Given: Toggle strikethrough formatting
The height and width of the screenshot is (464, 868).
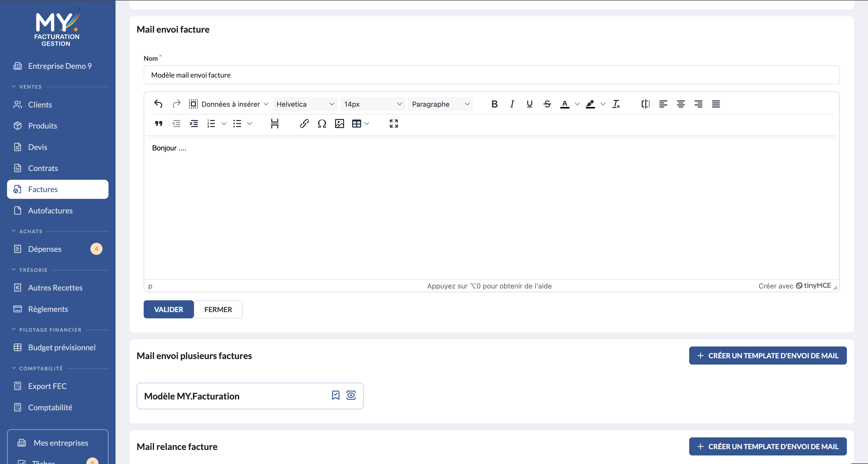Looking at the screenshot, I should [547, 104].
